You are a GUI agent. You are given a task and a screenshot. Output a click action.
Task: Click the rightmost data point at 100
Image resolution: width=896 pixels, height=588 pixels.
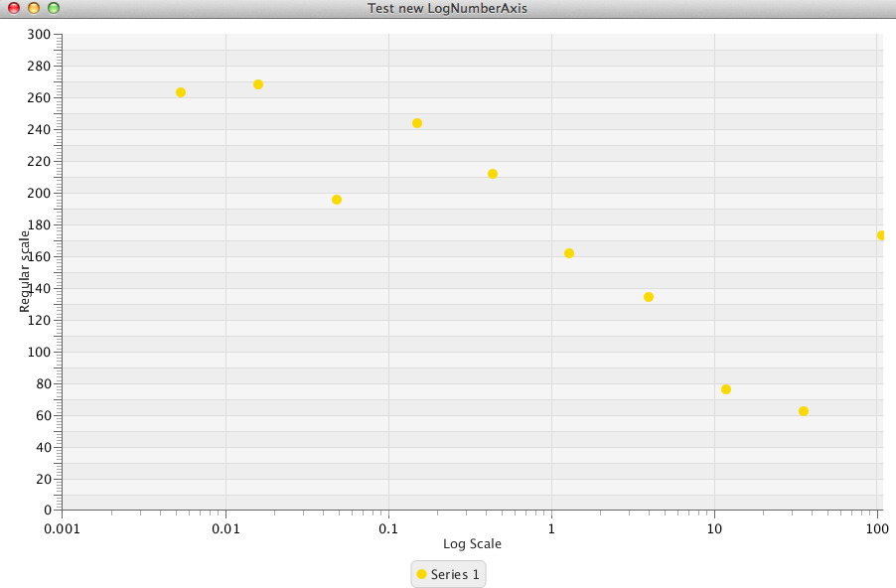pos(881,235)
